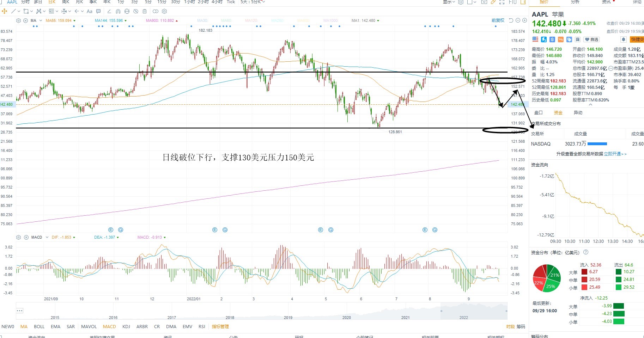
Task: Toggle visibility of all drawings
Action: click(x=136, y=11)
